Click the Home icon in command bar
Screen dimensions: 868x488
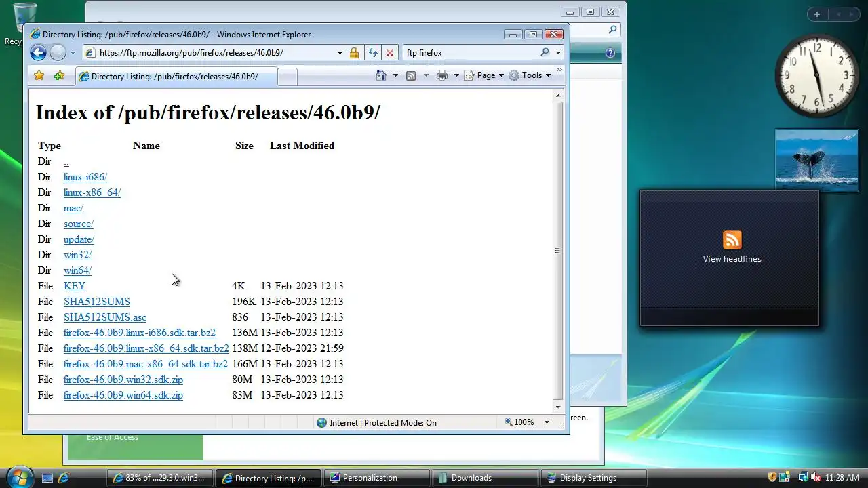381,75
